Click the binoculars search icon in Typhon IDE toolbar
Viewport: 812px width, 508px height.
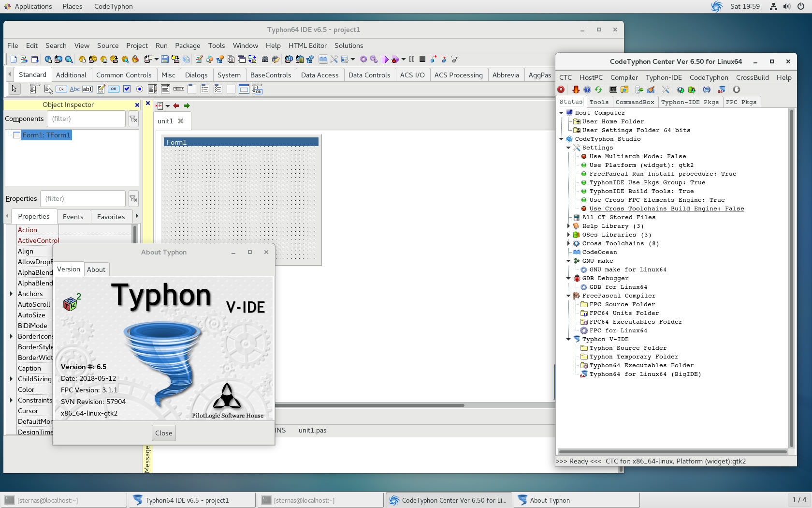point(265,60)
